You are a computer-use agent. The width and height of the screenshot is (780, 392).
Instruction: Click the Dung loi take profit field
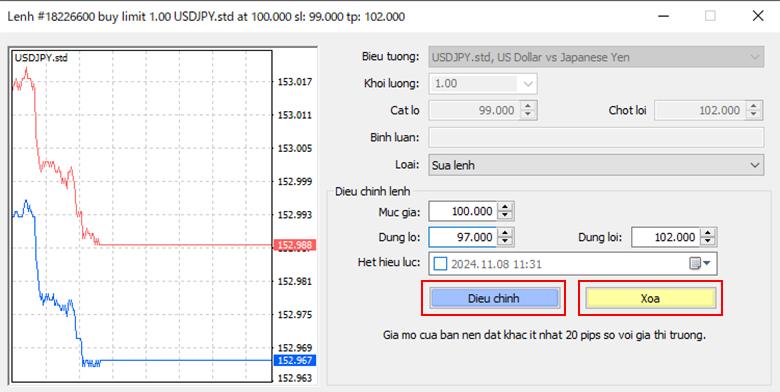665,237
